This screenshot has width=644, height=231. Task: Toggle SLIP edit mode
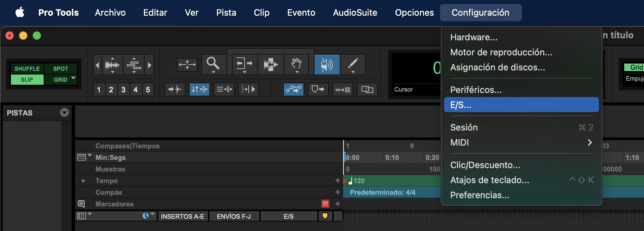pos(27,80)
